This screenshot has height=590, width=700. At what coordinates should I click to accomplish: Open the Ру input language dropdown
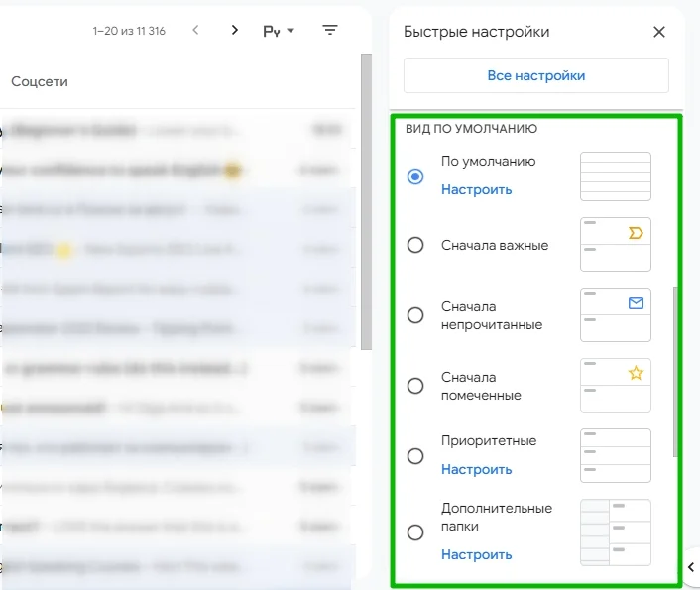(279, 31)
